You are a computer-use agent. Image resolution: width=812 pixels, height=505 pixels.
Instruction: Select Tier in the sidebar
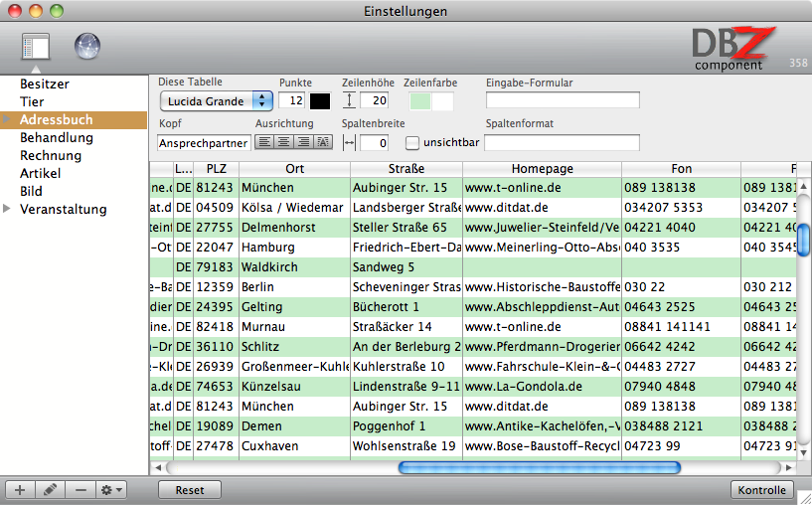32,101
